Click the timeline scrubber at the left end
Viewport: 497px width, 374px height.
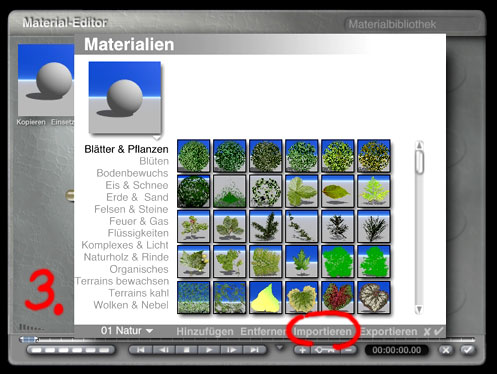(x=28, y=339)
